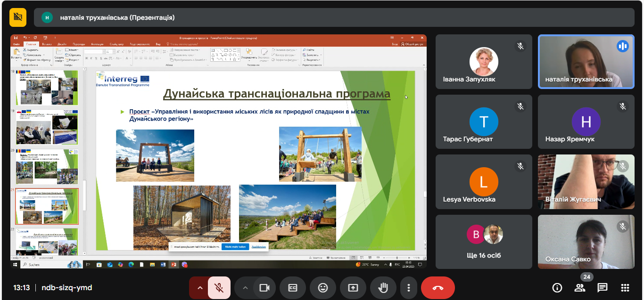Select Тарас Губернат participant tile

point(484,122)
